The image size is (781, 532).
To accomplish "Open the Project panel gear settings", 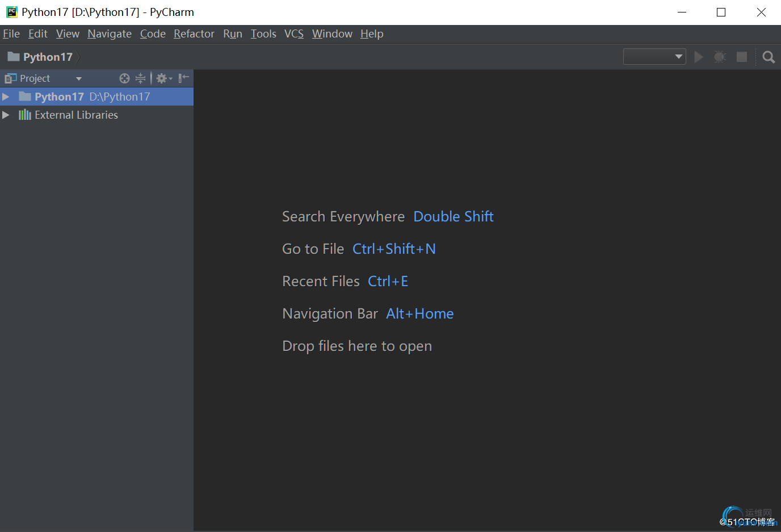I will [163, 78].
